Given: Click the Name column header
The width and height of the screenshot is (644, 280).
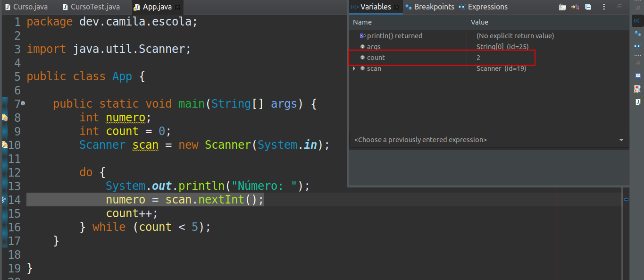Looking at the screenshot, I should (362, 22).
